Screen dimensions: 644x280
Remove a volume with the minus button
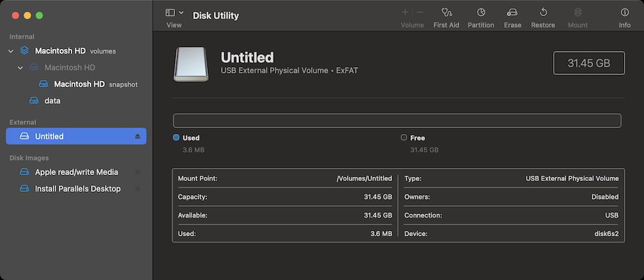coord(420,12)
